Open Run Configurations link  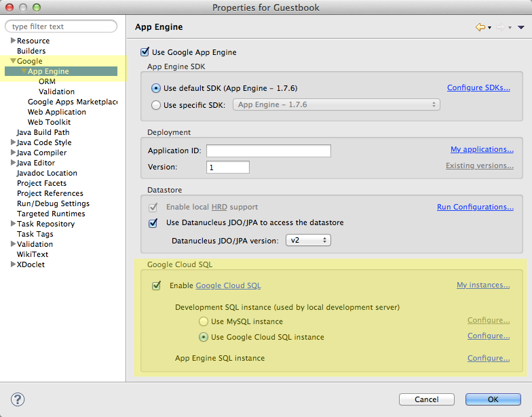475,207
